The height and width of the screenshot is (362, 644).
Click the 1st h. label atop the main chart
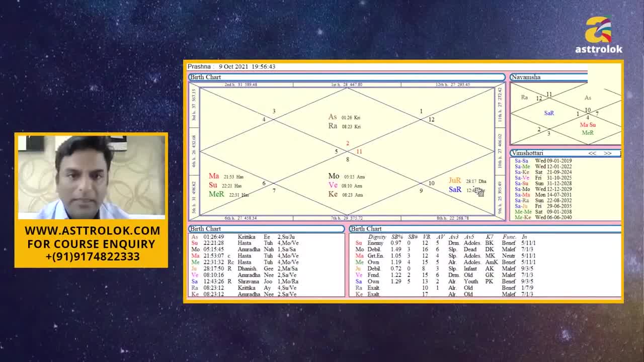point(347,84)
